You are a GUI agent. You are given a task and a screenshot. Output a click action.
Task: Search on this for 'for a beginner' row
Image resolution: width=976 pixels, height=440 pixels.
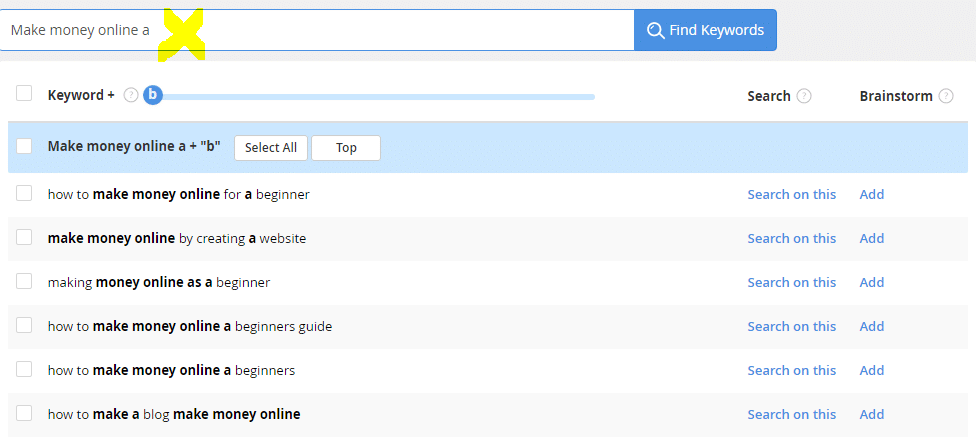pyautogui.click(x=792, y=194)
